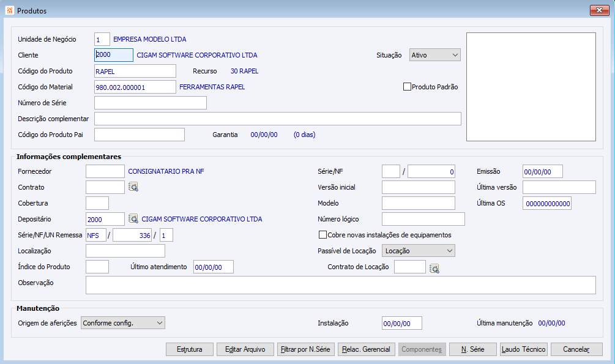Screen dimensions: 615x364
Task: Click the EMPRESA MODELO LTDA text
Action: (150, 39)
